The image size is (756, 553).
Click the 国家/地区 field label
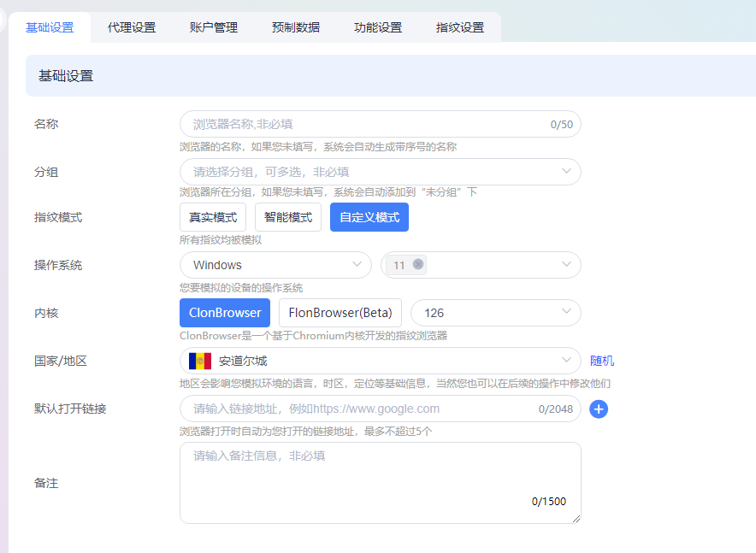[x=60, y=361]
